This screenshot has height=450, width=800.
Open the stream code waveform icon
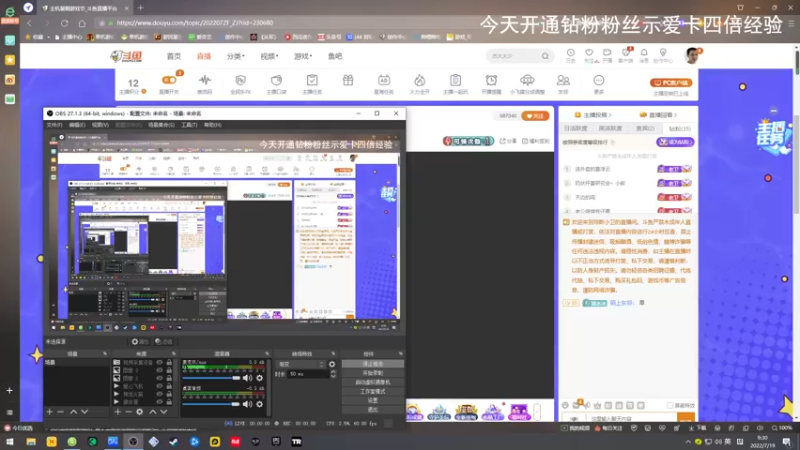205,80
